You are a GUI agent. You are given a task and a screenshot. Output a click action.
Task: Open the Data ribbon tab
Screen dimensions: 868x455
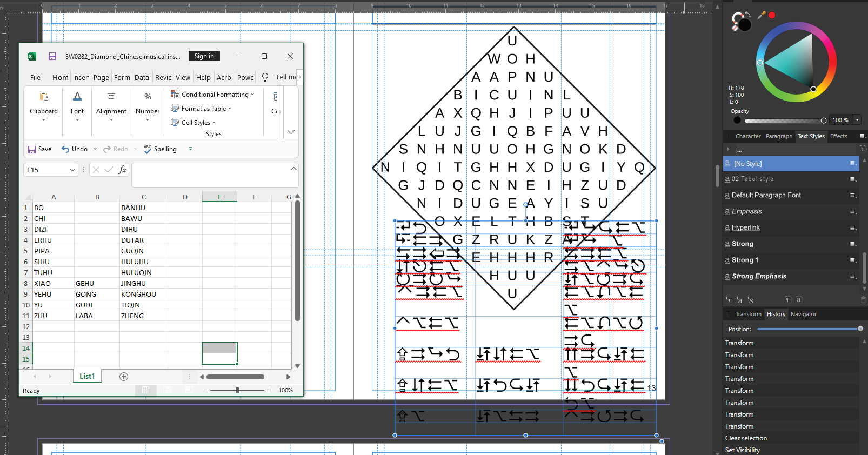142,77
